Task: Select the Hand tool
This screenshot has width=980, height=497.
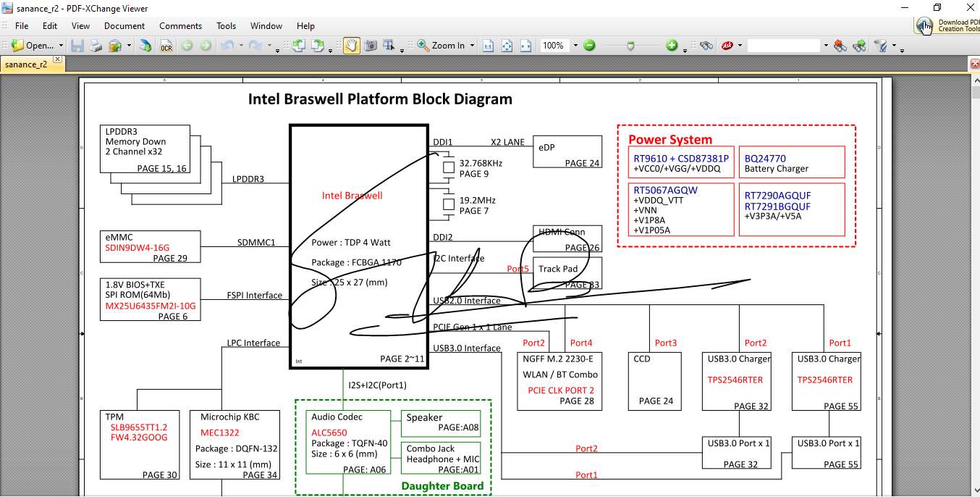Action: click(352, 45)
